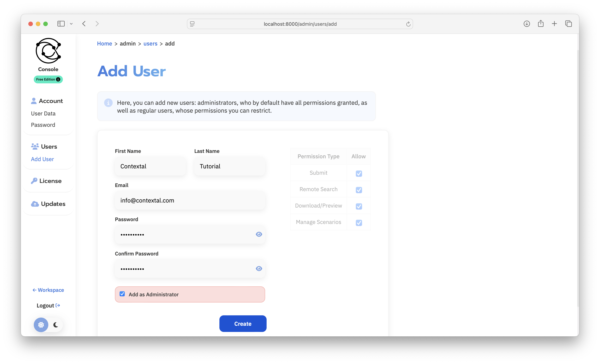Reveal the Password field with eye icon
Viewport: 600px width, 364px height.
(259, 234)
